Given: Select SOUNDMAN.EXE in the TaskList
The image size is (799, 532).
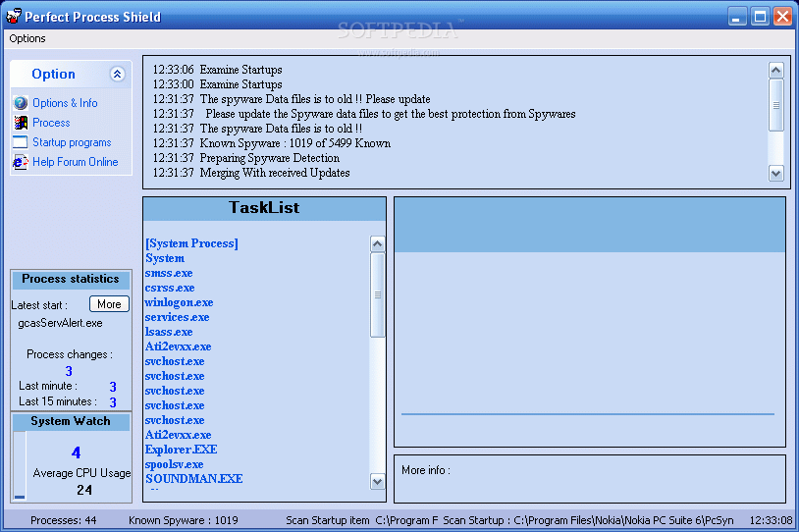Looking at the screenshot, I should click(194, 479).
